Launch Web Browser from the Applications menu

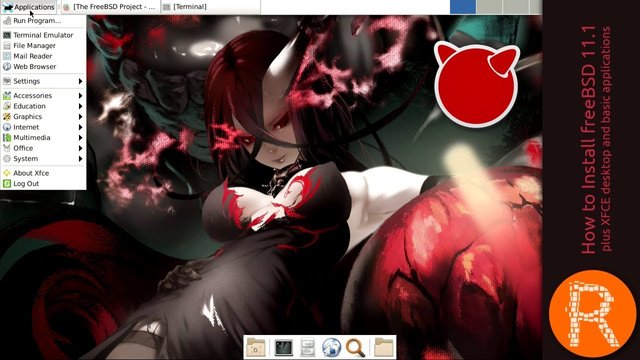(x=43, y=67)
